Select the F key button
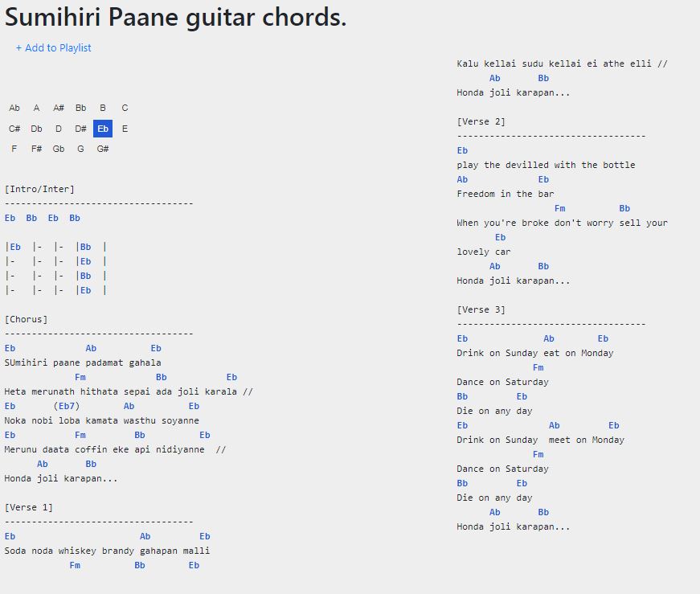This screenshot has width=700, height=594. (x=14, y=149)
